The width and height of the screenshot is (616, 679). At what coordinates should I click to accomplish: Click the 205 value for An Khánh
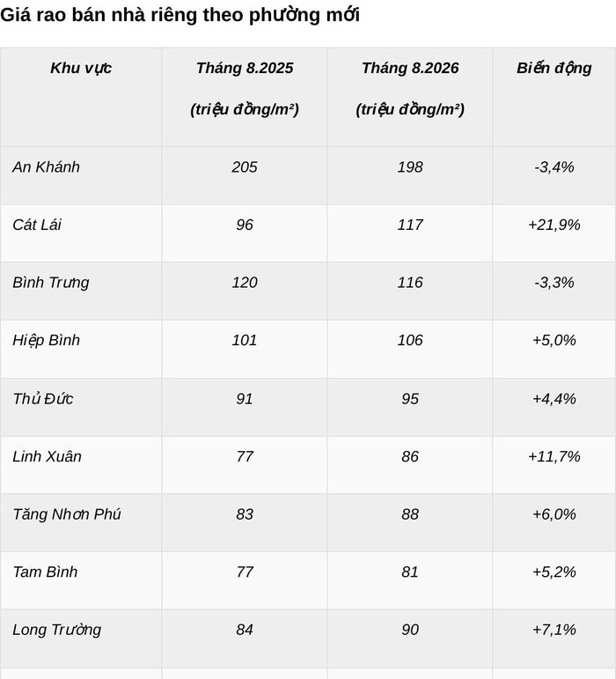[x=245, y=167]
